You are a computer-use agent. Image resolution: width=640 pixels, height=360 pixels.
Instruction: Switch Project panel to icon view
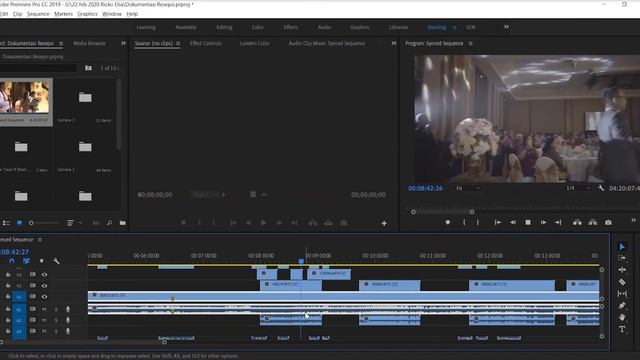[19, 223]
